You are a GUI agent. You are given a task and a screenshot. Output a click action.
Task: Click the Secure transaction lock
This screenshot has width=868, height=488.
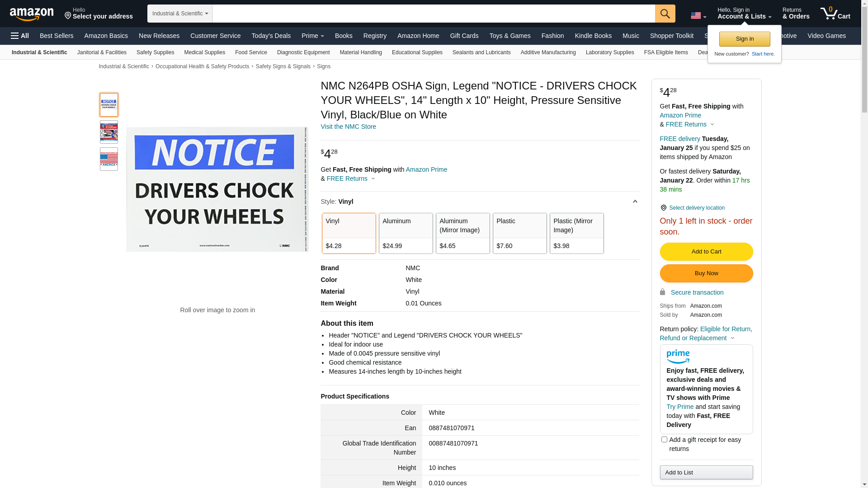tap(663, 292)
